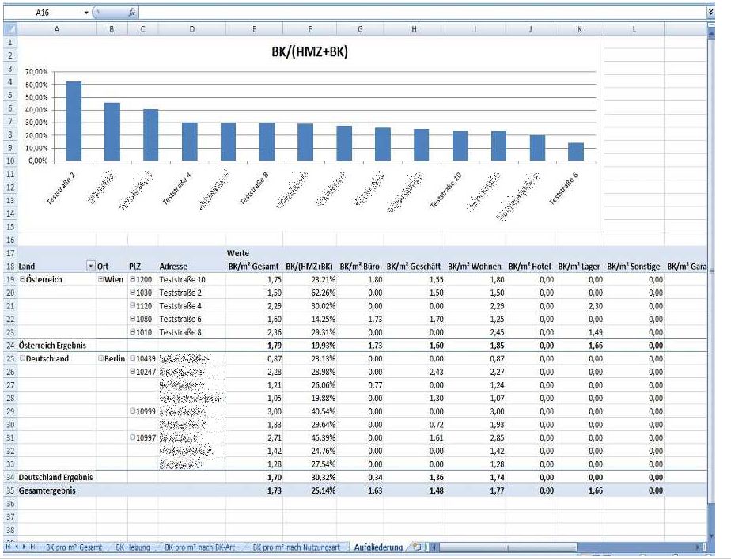Collapse the 1010 postal code group
Screen dimensions: 731x560
pyautogui.click(x=132, y=332)
